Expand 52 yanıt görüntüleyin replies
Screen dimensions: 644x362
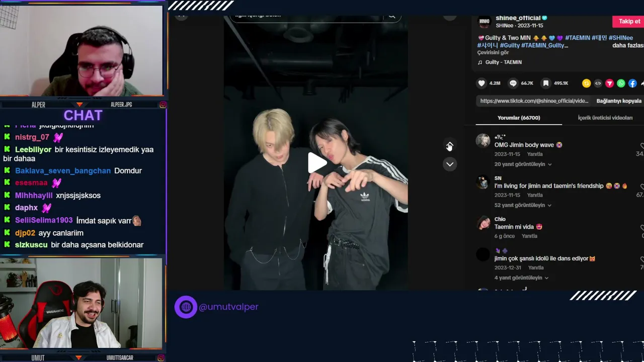[523, 205]
